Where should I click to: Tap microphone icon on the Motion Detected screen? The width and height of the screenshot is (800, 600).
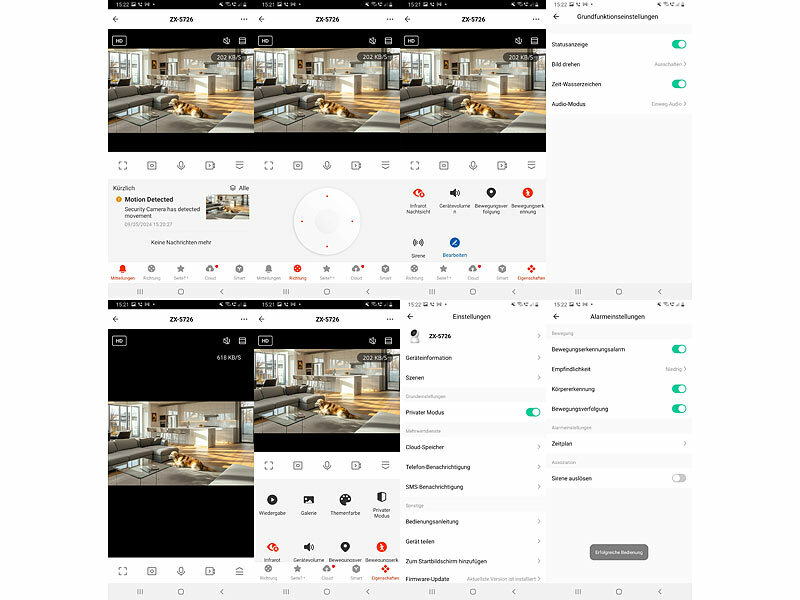[181, 166]
